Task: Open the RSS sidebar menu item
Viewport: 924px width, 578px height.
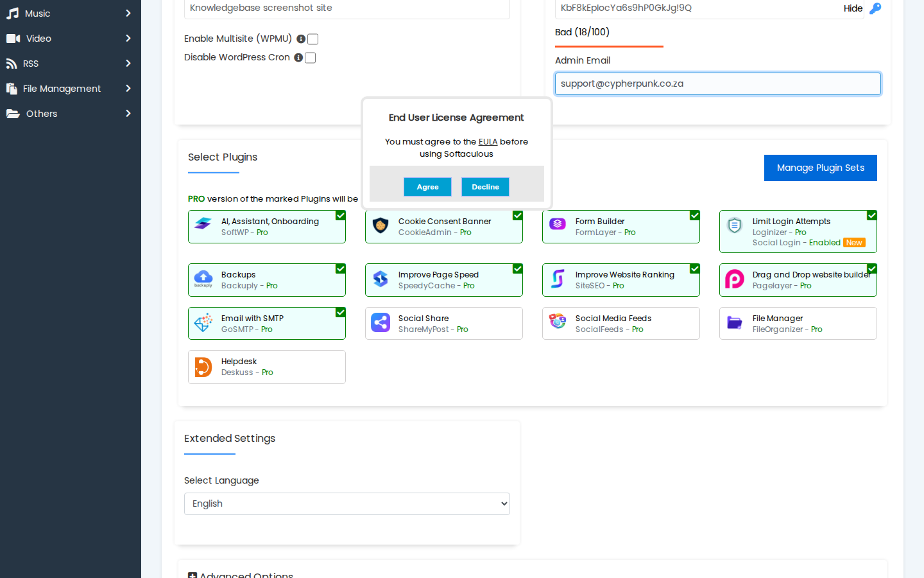Action: pos(71,64)
